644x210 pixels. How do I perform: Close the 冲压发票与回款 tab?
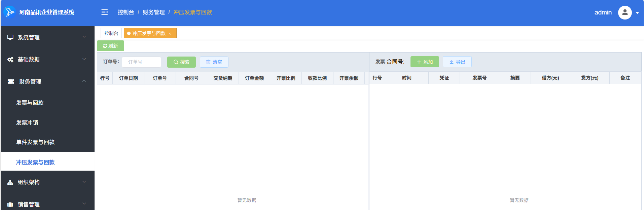170,34
